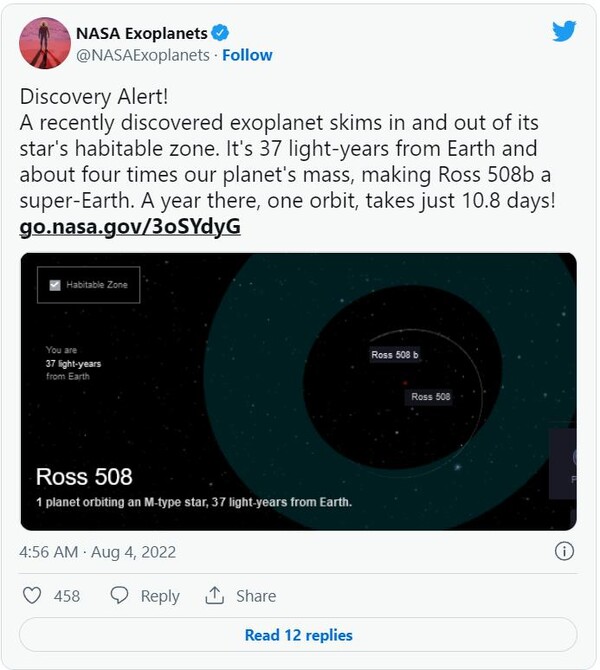Screen dimensions: 600x670
Task: Select the Ross 508 star label
Action: pos(431,397)
